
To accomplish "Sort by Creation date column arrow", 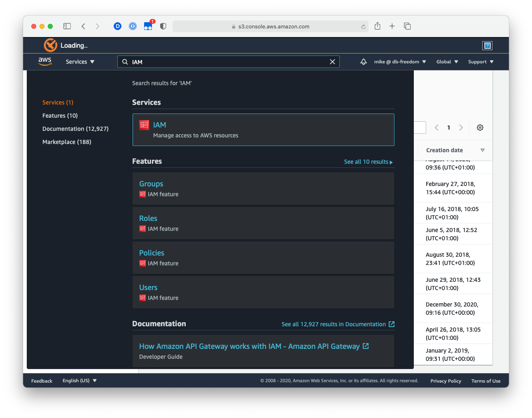I will pyautogui.click(x=483, y=150).
